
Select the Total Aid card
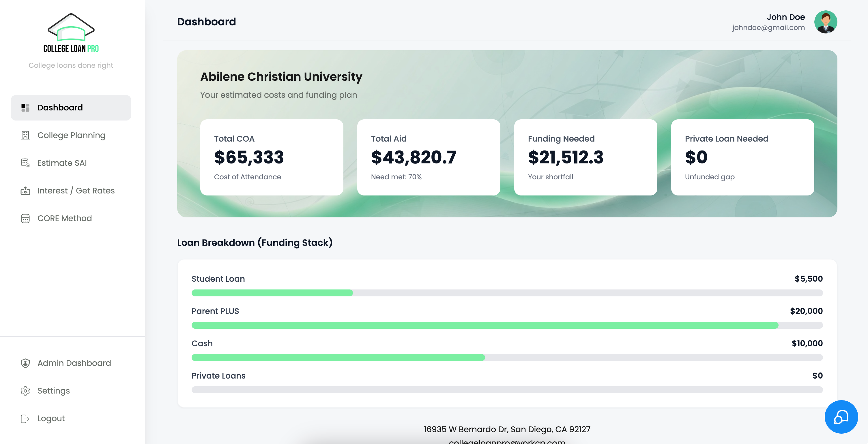[428, 157]
